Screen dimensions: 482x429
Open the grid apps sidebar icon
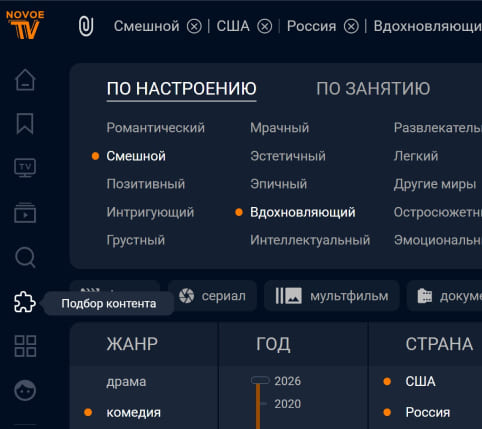click(25, 346)
